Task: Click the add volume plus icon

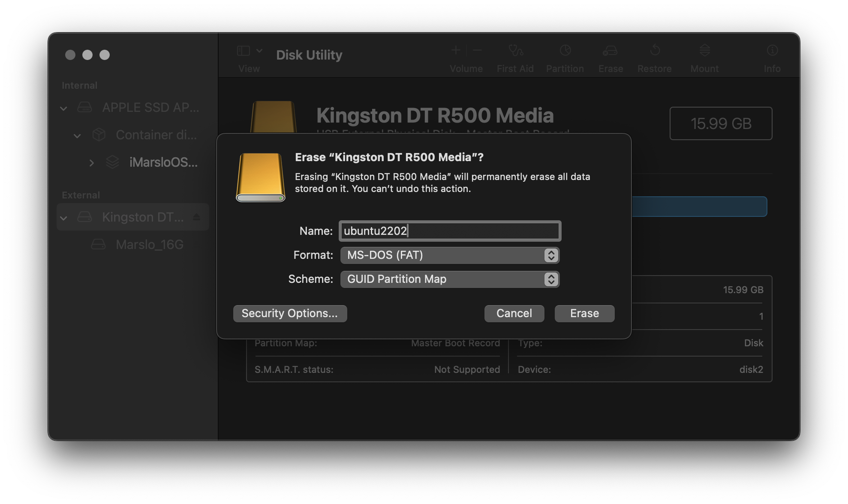Action: 456,51
